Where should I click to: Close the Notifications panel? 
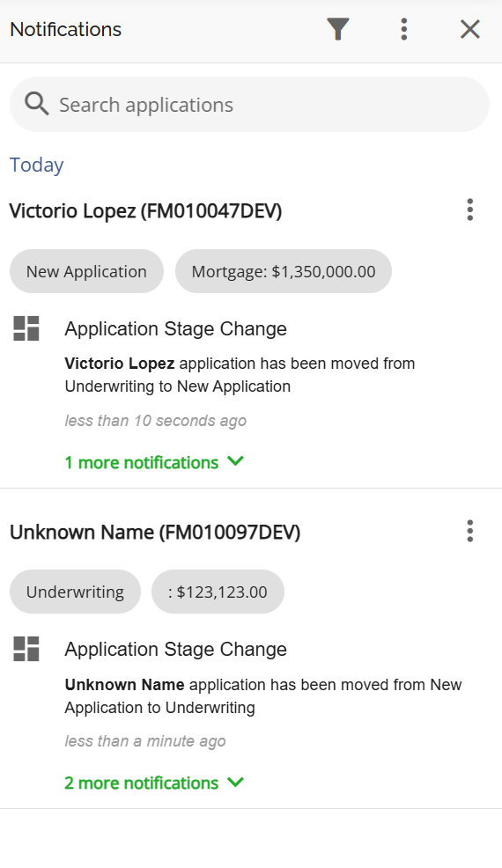point(470,29)
